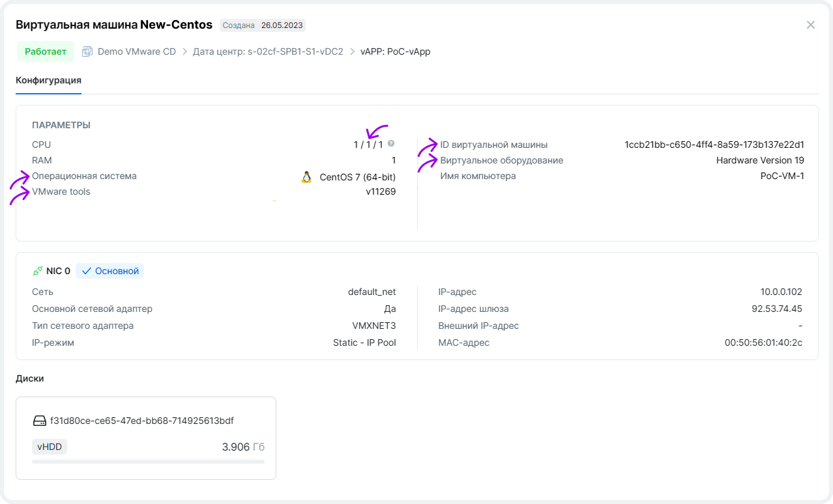833x504 pixels.
Task: Select the virtual machine ID value
Action: coord(714,145)
